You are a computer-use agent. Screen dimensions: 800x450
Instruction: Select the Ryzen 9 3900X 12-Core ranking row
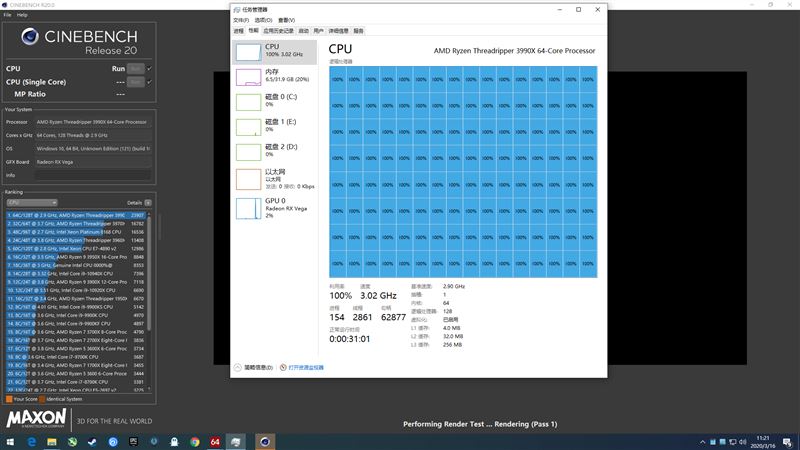76,282
